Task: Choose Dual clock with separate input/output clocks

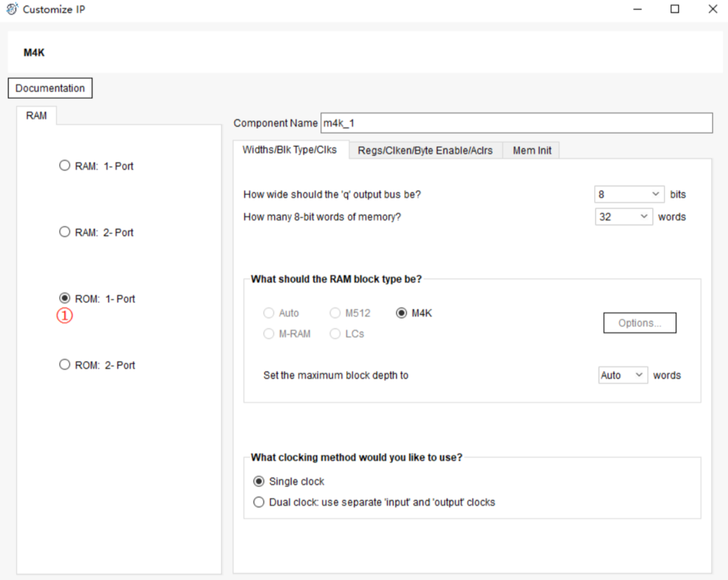Action: [259, 502]
